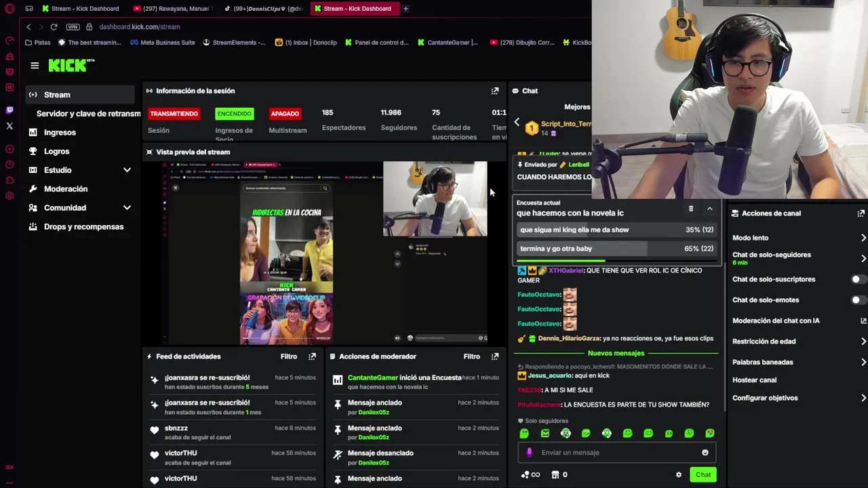Select poll option 'termina y go otra baby'
This screenshot has height=488, width=868.
(616, 249)
